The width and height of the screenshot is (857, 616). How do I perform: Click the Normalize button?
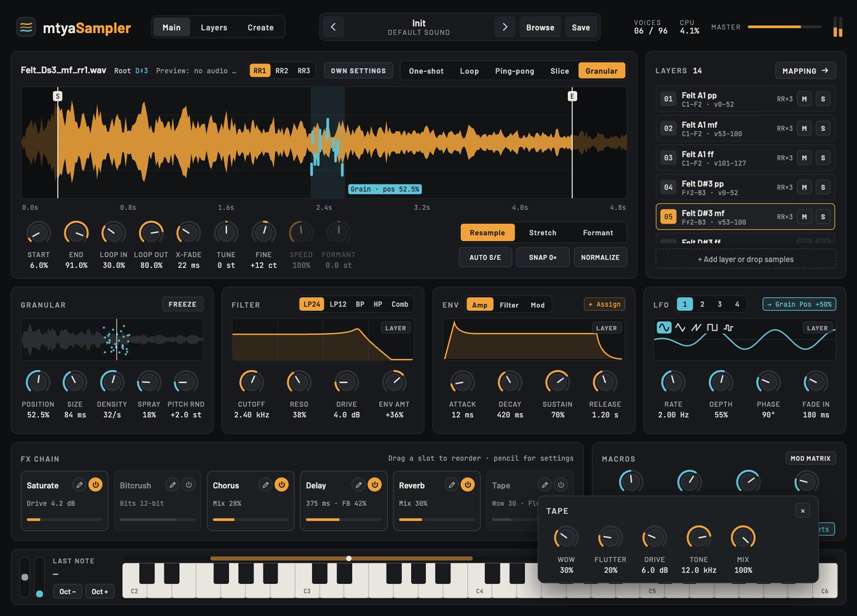coord(600,257)
